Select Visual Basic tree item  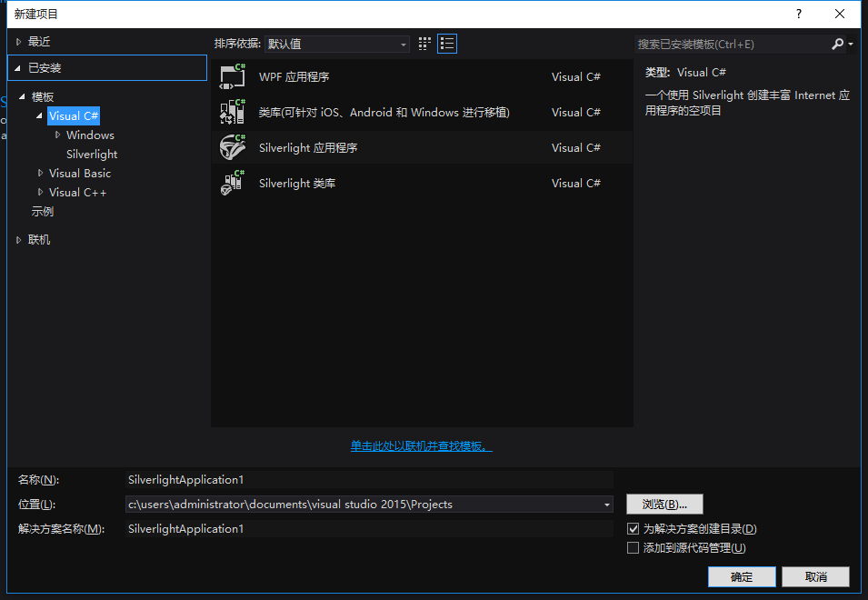click(80, 174)
